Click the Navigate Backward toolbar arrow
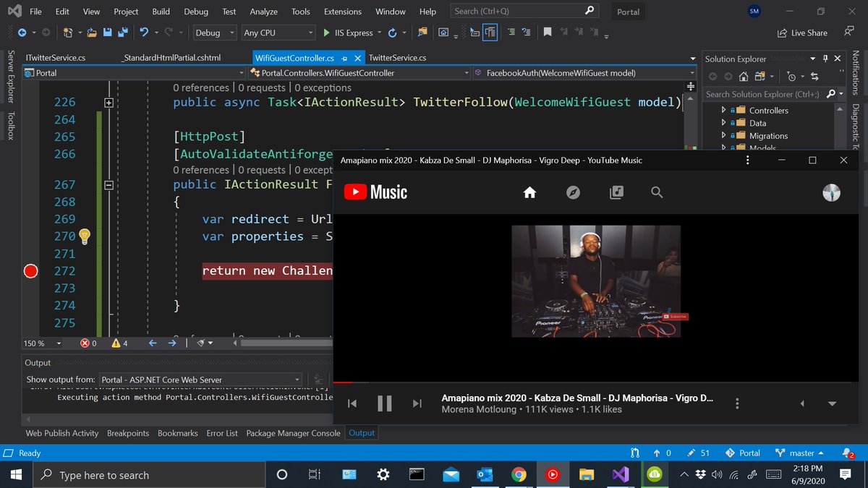Image resolution: width=868 pixels, height=488 pixels. 22,33
